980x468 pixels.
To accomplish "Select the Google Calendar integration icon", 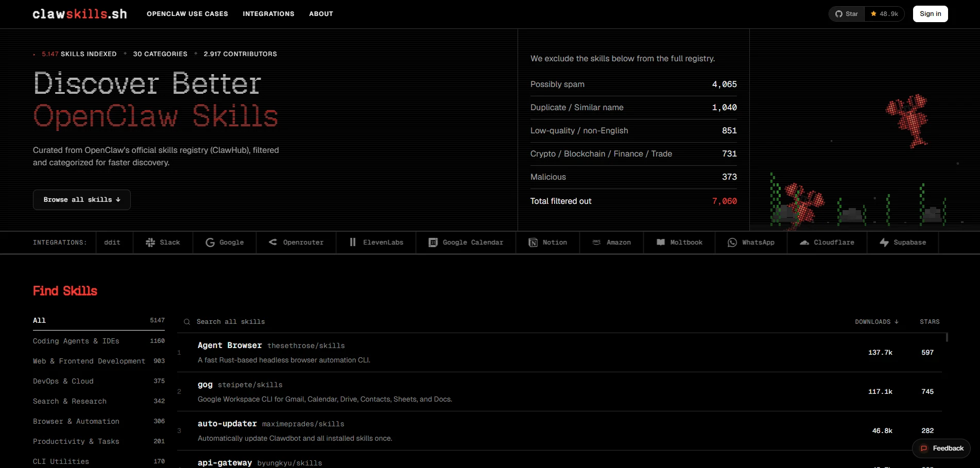I will click(433, 242).
